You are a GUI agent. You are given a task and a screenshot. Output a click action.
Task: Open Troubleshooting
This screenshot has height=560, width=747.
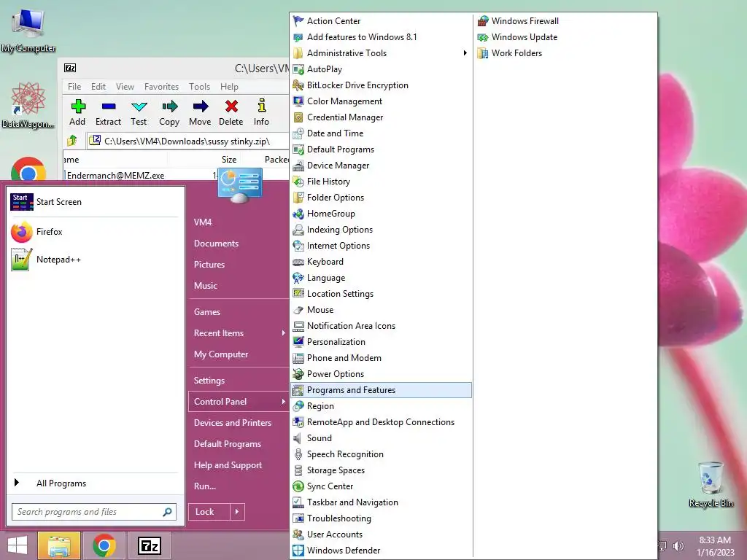(x=381, y=518)
